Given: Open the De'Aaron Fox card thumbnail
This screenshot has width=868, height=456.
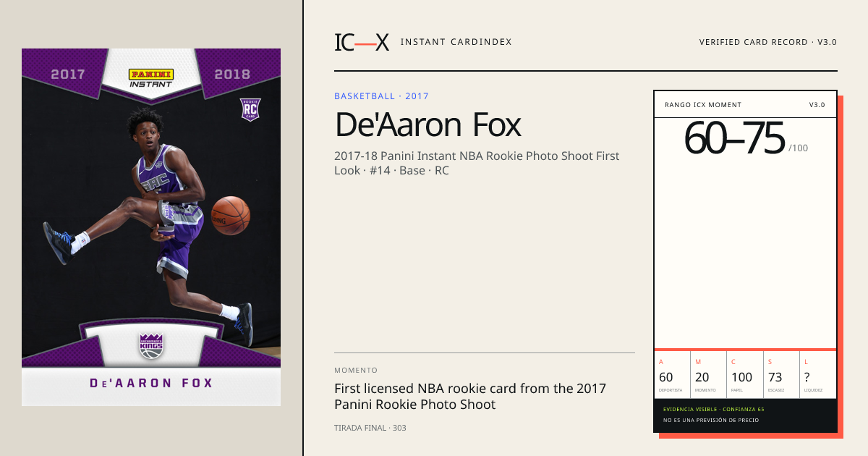Looking at the screenshot, I should click(151, 227).
